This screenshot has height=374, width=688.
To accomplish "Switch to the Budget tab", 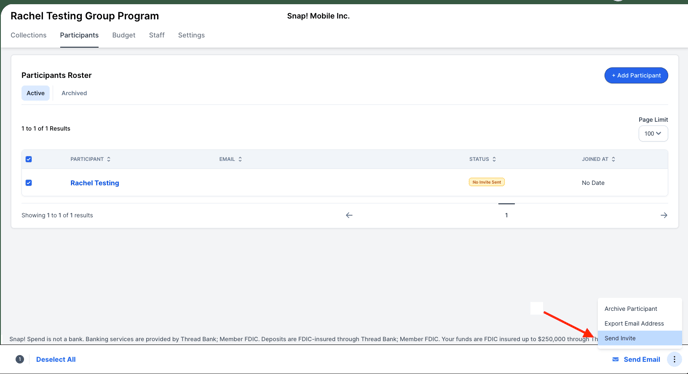I will tap(124, 35).
